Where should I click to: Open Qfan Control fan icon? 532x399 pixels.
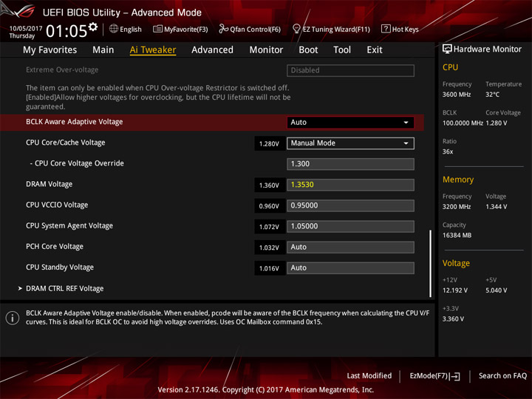[x=223, y=29]
